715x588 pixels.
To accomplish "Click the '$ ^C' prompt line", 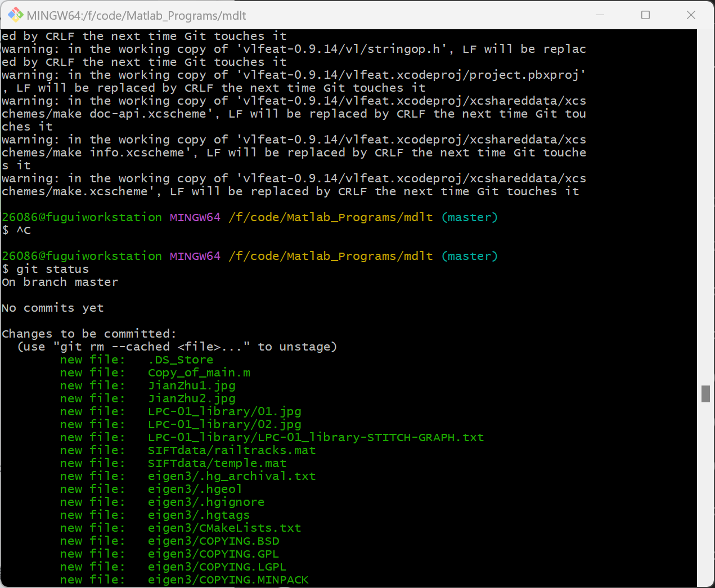I will pos(16,230).
